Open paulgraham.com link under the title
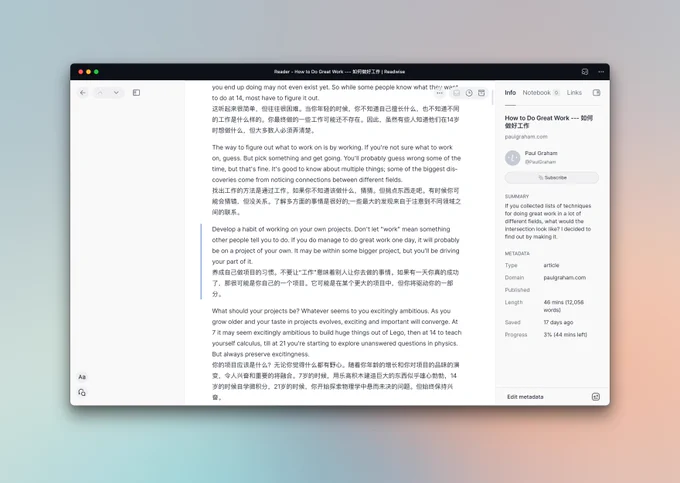The width and height of the screenshot is (680, 483). [526, 137]
